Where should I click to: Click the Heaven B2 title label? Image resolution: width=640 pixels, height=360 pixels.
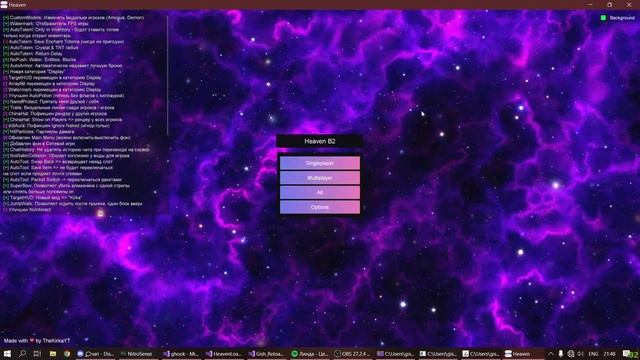[320, 141]
